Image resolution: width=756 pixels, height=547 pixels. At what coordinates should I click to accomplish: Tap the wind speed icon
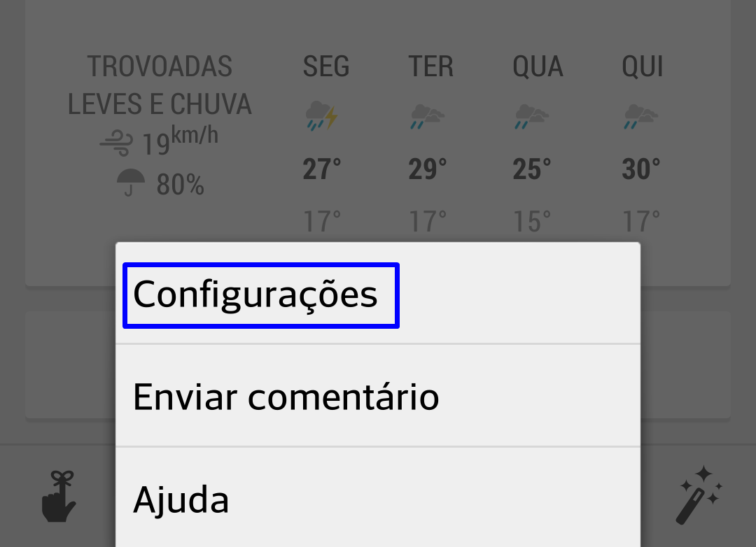tap(116, 143)
